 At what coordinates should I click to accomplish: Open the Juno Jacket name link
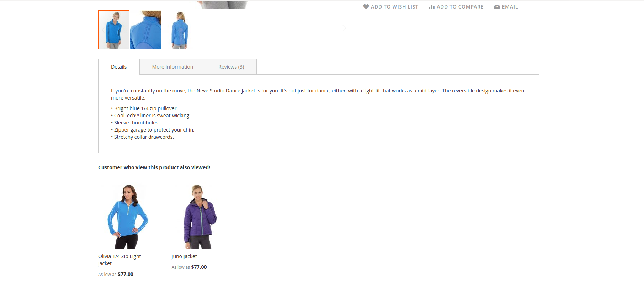tap(184, 256)
